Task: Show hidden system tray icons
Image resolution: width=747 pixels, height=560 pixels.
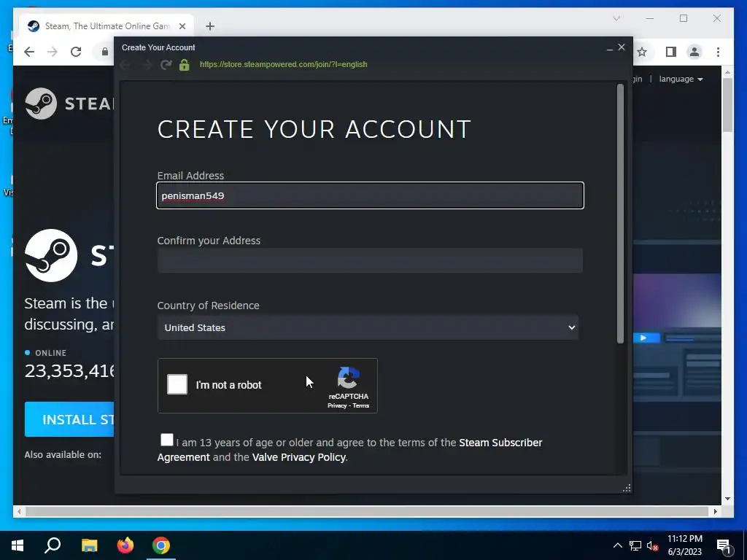Action: [617, 545]
